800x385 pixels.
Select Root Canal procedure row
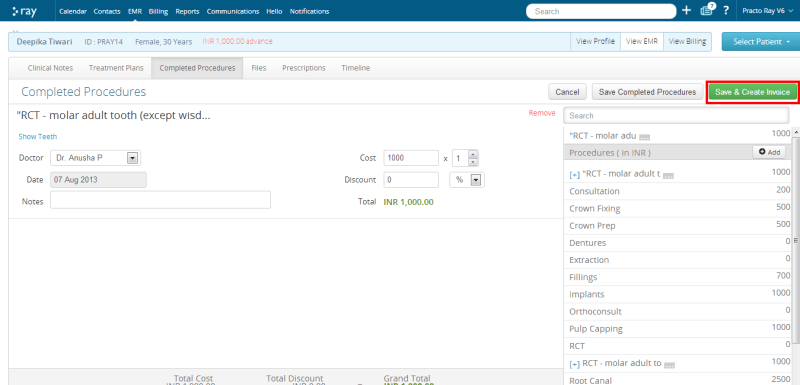pos(678,380)
